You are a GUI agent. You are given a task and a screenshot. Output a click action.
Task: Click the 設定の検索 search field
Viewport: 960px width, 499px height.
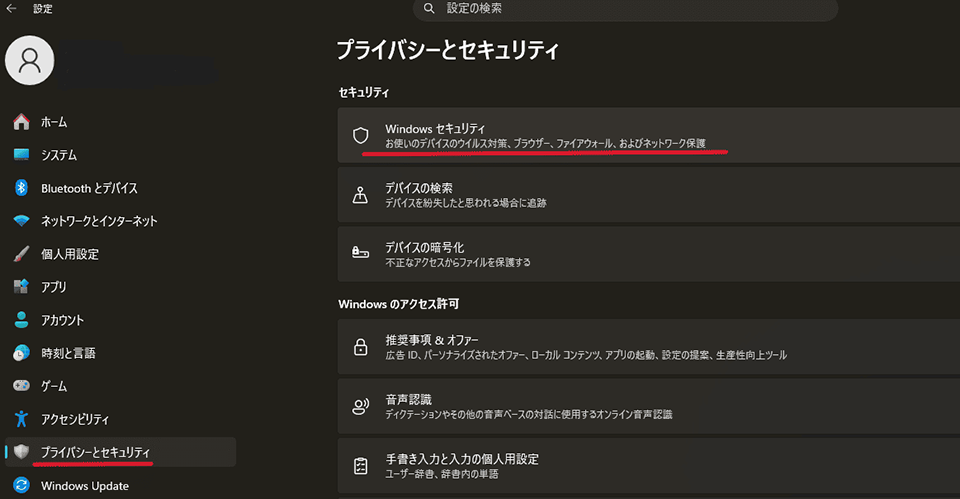(x=625, y=9)
